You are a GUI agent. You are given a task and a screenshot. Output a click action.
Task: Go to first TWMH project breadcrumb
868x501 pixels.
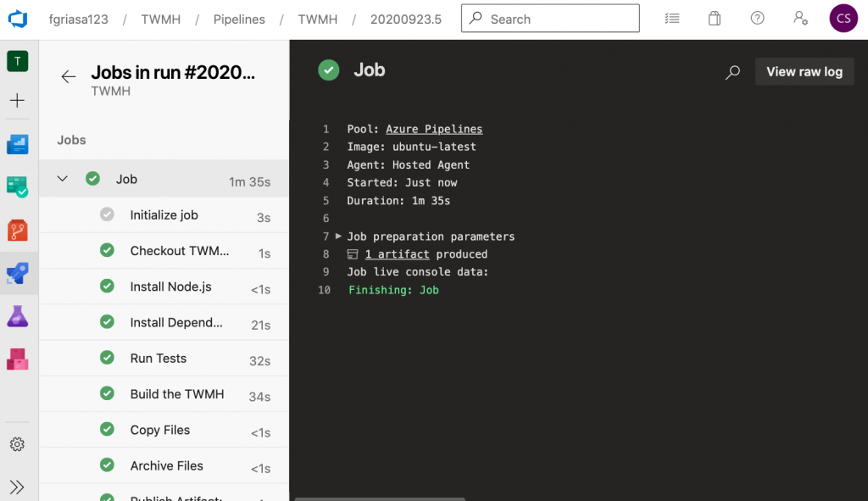(160, 19)
